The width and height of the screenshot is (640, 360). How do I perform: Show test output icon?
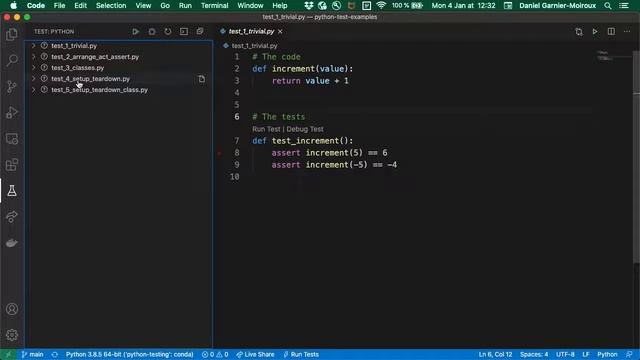(184, 31)
